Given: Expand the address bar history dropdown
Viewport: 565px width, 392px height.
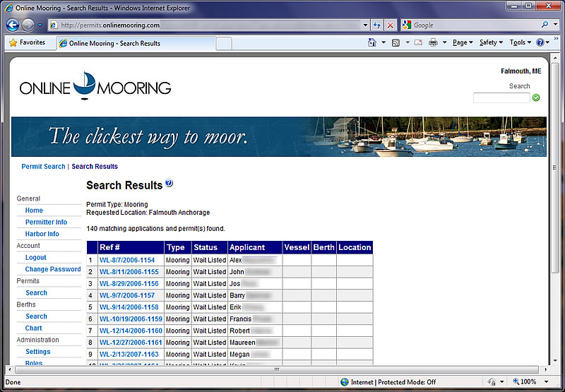Looking at the screenshot, I should pyautogui.click(x=365, y=25).
